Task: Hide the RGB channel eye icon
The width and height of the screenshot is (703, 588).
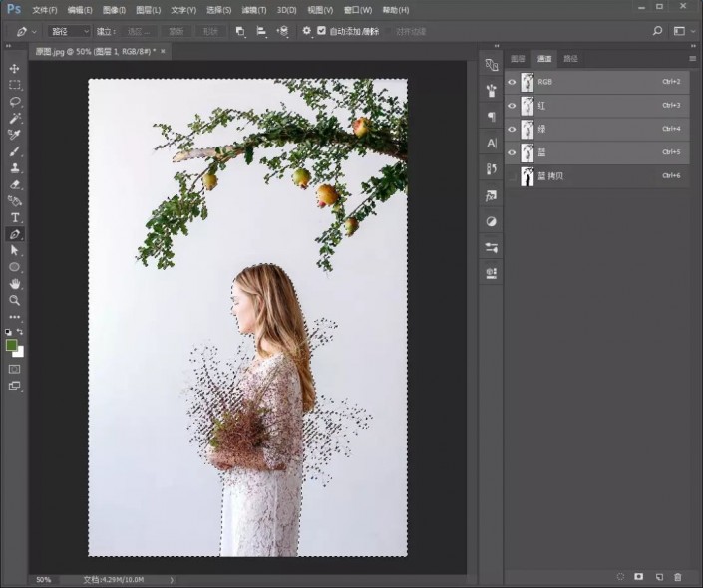Action: [512, 82]
